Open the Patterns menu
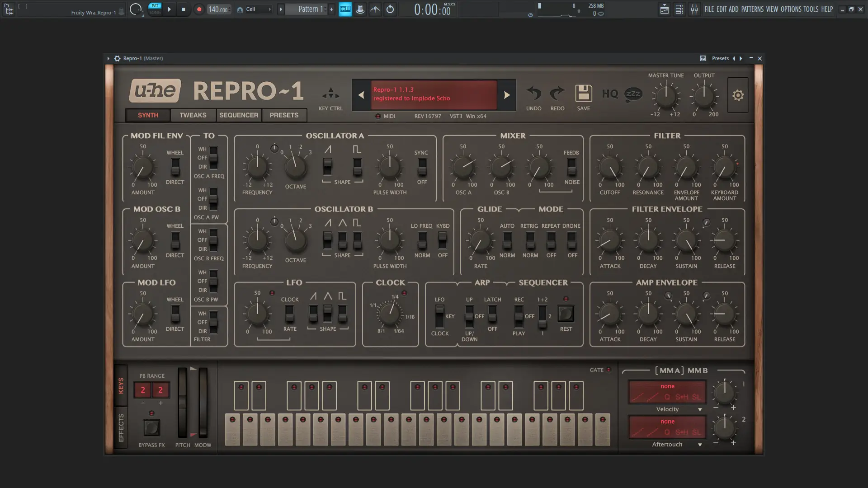The height and width of the screenshot is (488, 868). [x=752, y=9]
